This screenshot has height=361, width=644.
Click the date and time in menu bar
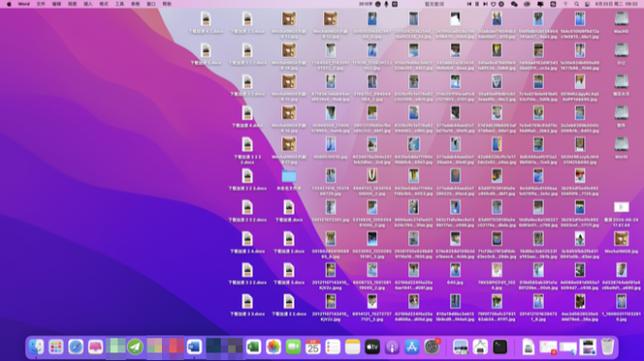point(617,4)
